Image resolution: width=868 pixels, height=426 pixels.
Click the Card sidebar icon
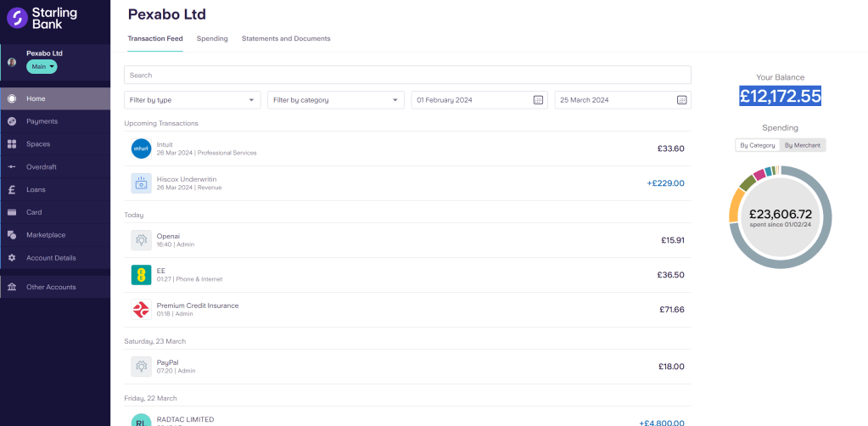pos(12,212)
